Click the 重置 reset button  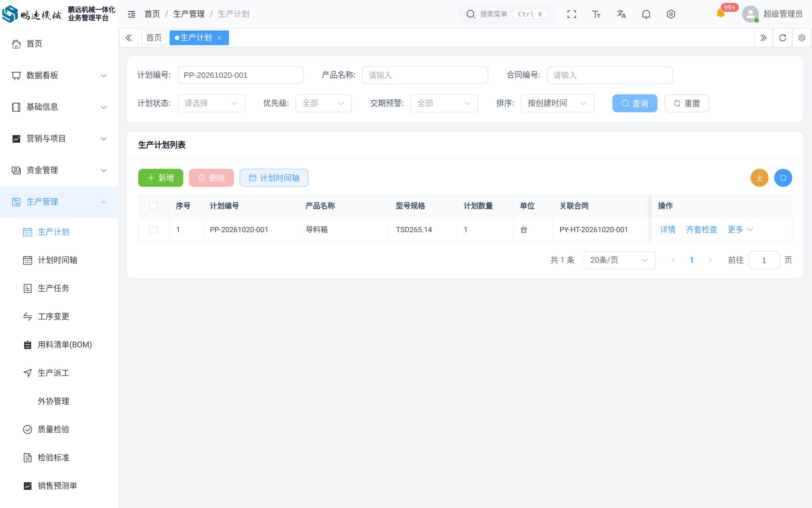click(686, 103)
